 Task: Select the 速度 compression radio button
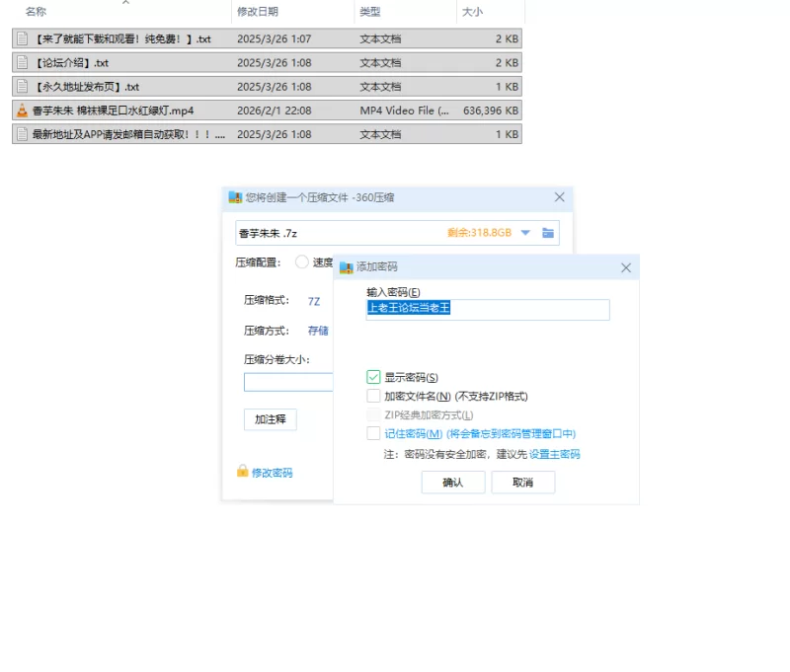pyautogui.click(x=302, y=262)
